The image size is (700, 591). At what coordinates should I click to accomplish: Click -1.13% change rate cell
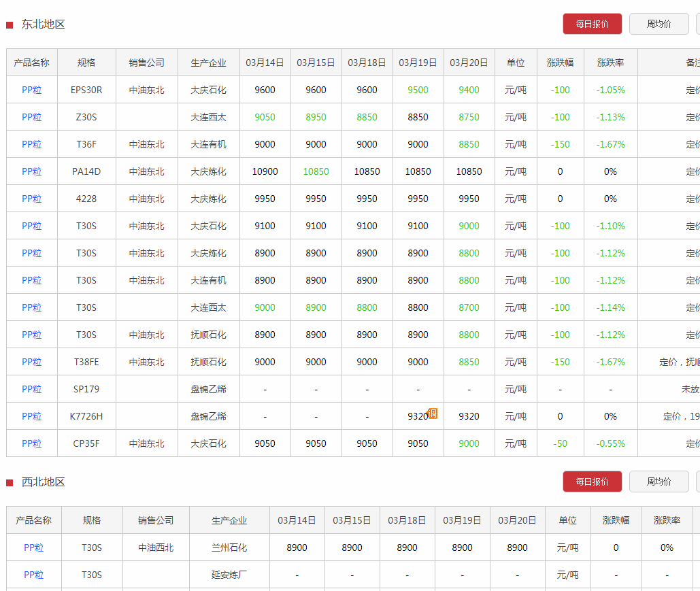(x=611, y=117)
